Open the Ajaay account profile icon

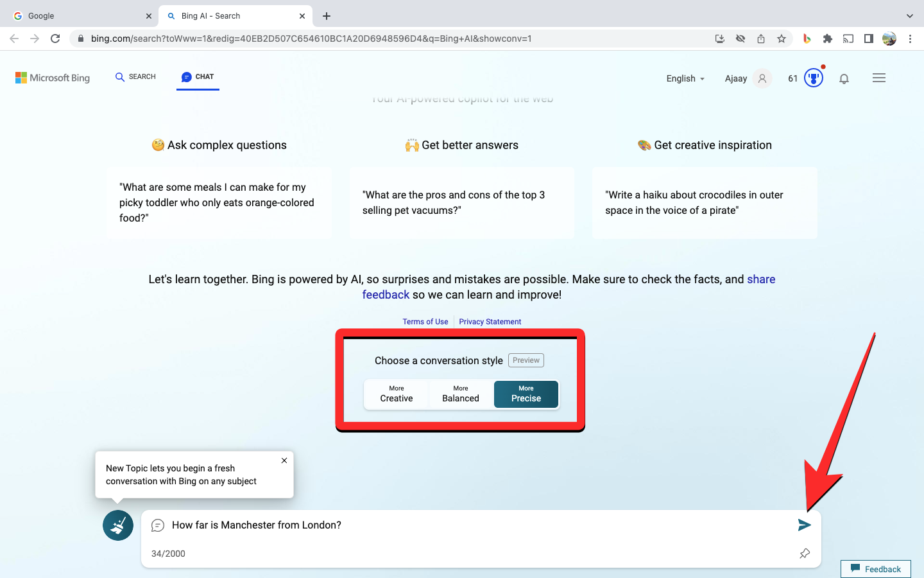click(x=762, y=78)
